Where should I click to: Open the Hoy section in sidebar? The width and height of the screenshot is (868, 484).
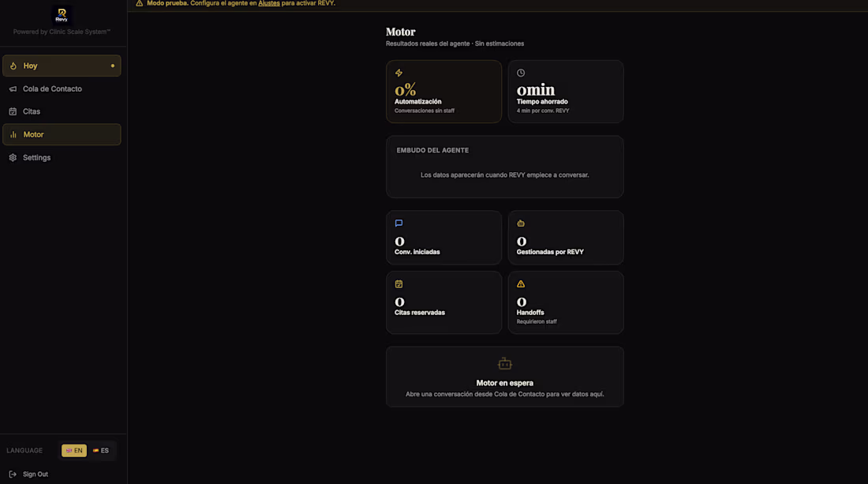[62, 66]
